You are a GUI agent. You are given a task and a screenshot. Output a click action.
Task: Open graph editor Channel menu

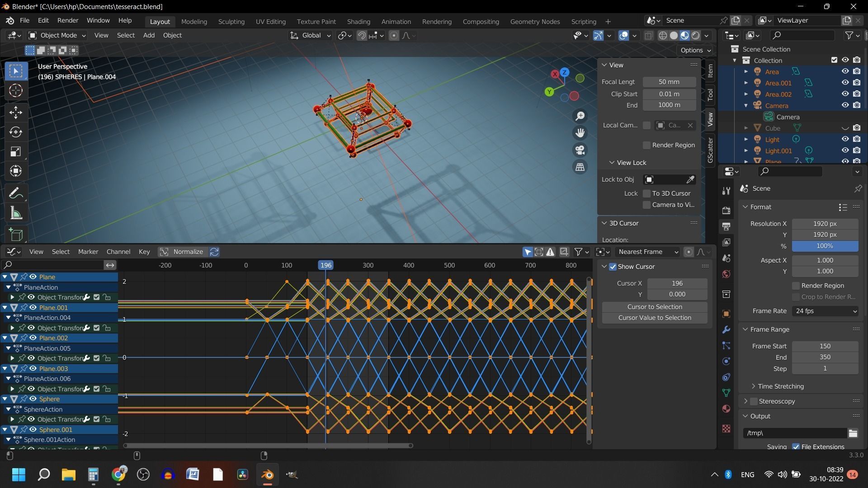click(118, 252)
